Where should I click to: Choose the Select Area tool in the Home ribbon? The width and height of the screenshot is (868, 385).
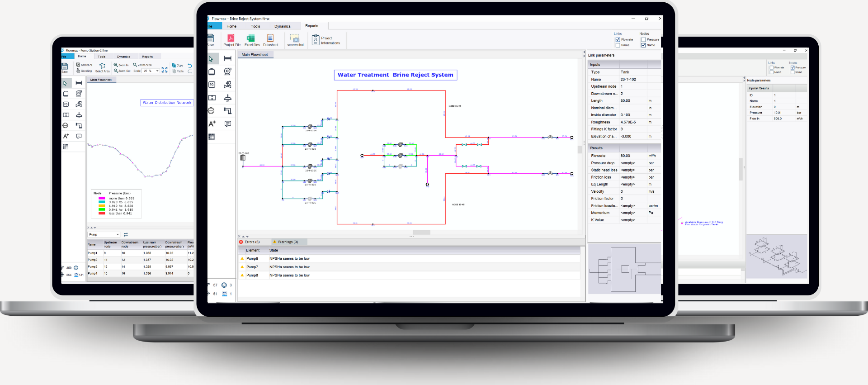[102, 67]
